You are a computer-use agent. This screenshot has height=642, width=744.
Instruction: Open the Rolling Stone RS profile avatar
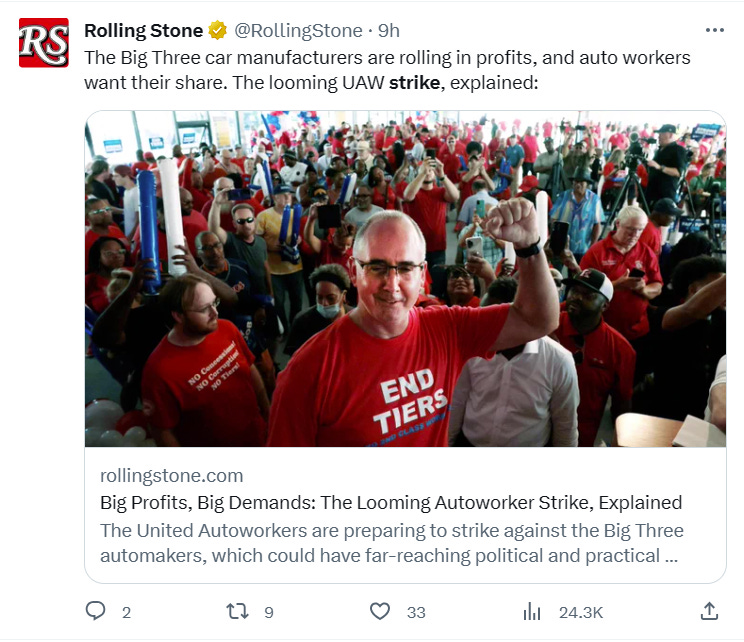44,43
